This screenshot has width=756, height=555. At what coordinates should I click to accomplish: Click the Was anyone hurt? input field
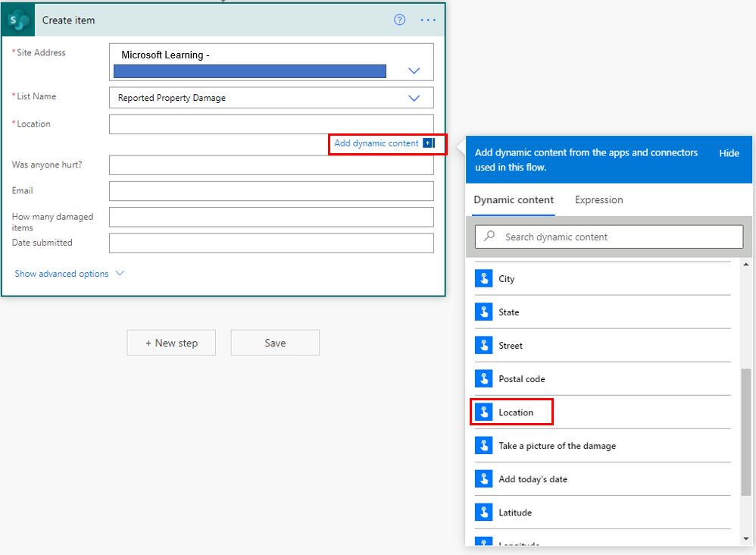271,165
